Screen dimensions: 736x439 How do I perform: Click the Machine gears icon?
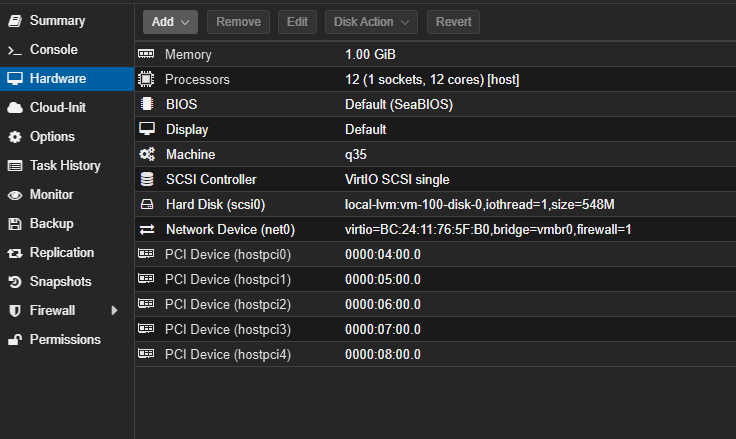(147, 154)
